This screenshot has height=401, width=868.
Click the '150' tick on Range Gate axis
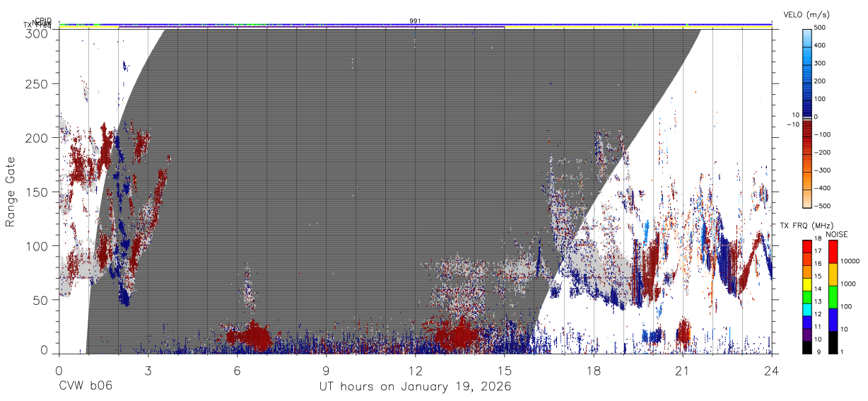[37, 192]
